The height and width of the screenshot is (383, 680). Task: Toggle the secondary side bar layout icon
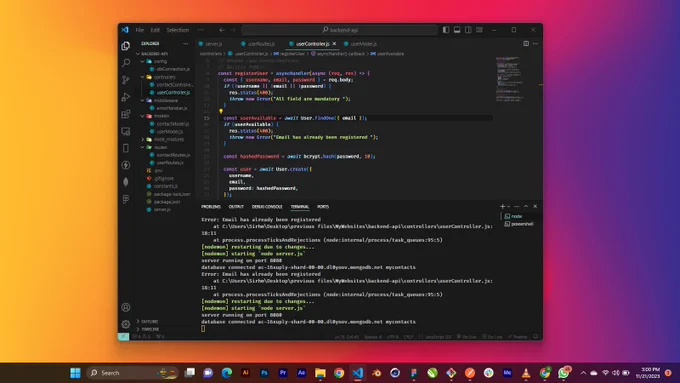[x=468, y=30]
